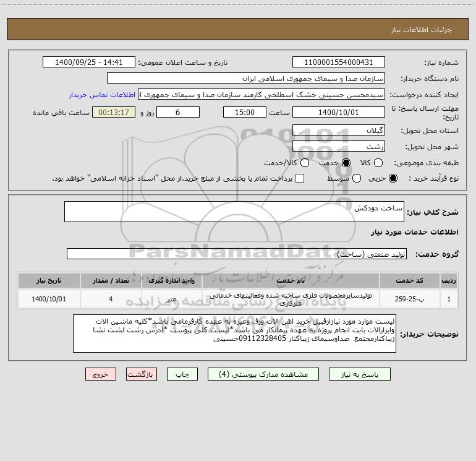Screen dimensions: 476x461
Task: Select the کالا/خدمت radio button
Action: (x=305, y=163)
